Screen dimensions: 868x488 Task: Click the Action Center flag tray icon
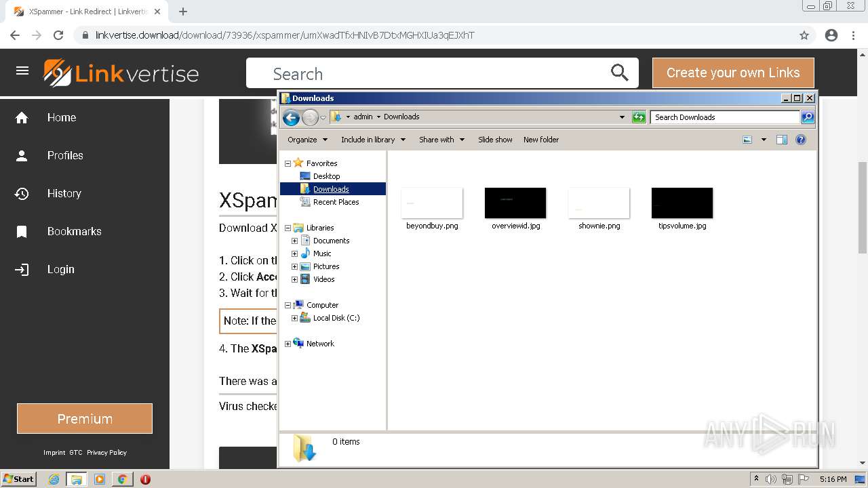[x=804, y=479]
